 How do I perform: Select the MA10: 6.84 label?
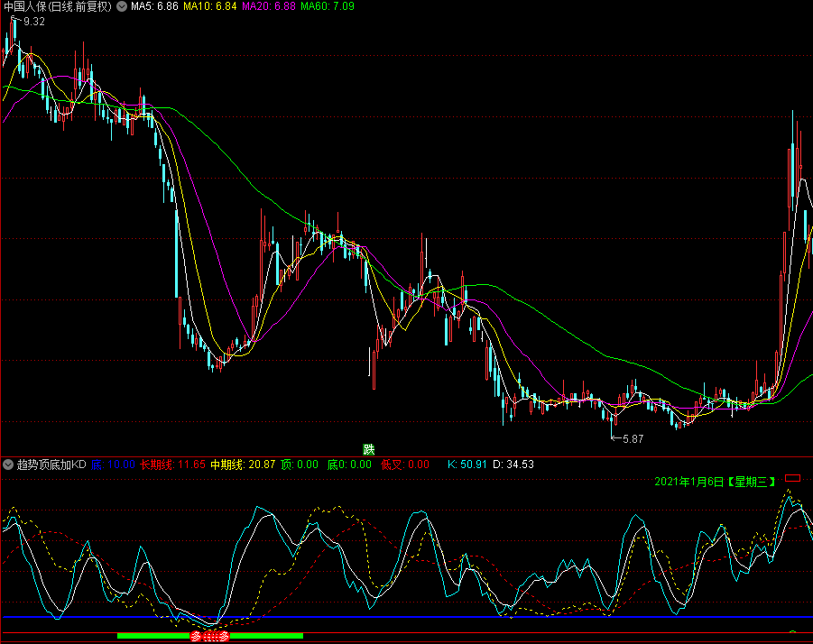tap(210, 6)
